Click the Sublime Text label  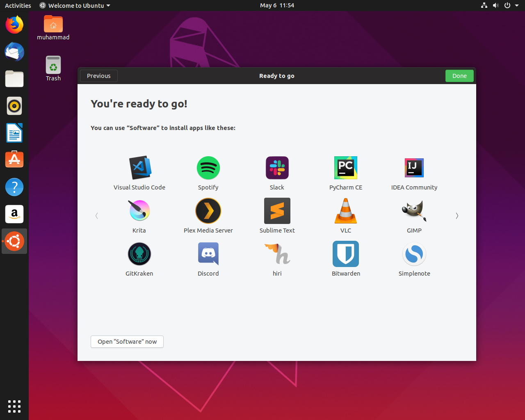[x=277, y=231]
